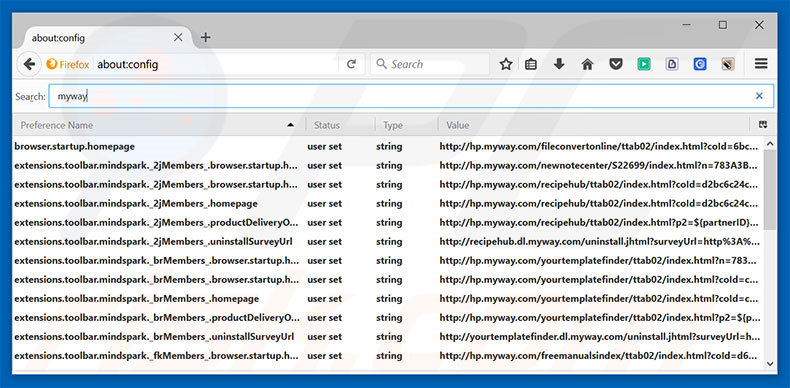Show bookmarks list icon
The width and height of the screenshot is (790, 388).
[531, 64]
